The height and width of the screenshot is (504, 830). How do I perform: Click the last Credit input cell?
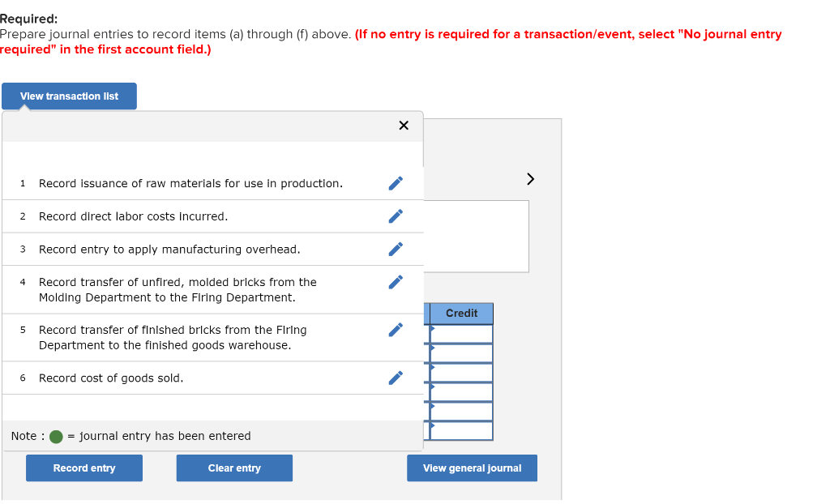pos(461,431)
